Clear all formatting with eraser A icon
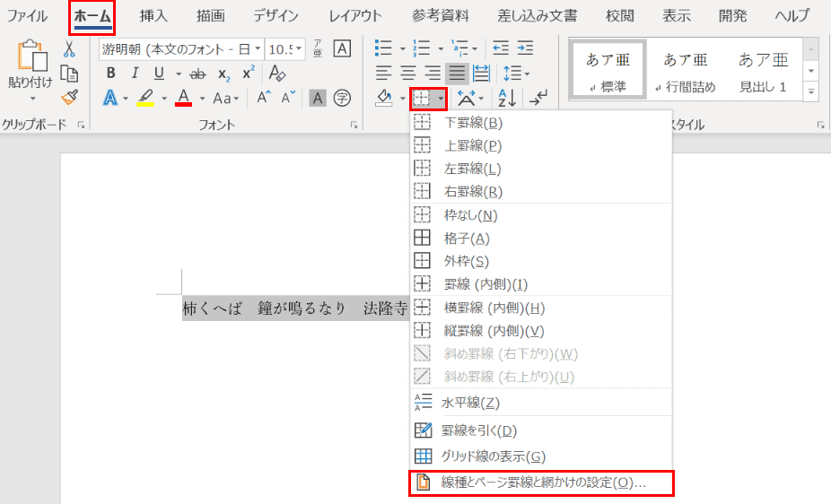Image resolution: width=831 pixels, height=504 pixels. [x=277, y=73]
